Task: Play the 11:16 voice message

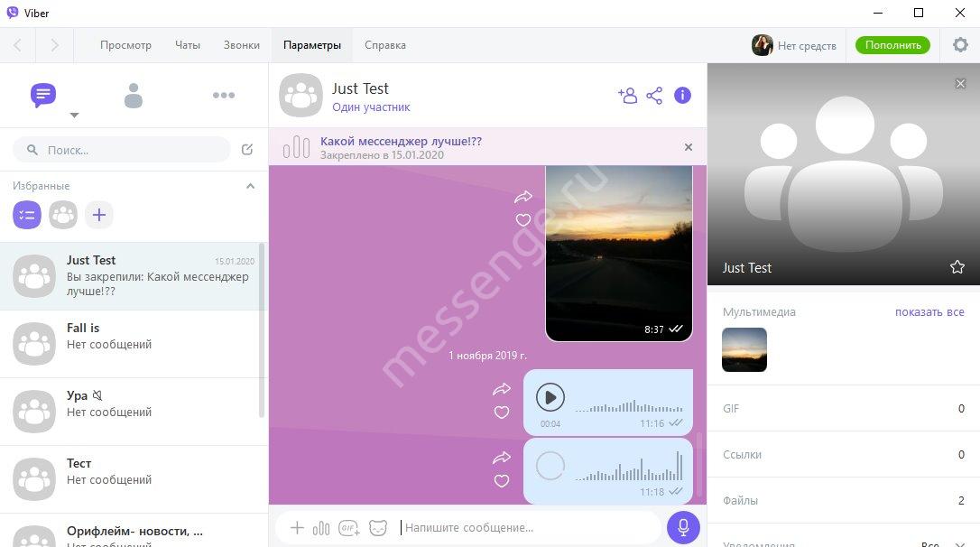Action: [550, 397]
